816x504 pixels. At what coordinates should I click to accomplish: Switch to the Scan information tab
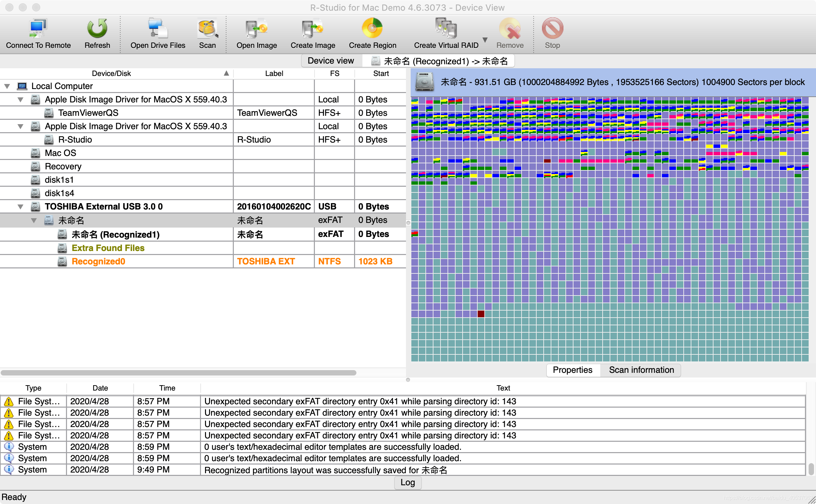641,370
